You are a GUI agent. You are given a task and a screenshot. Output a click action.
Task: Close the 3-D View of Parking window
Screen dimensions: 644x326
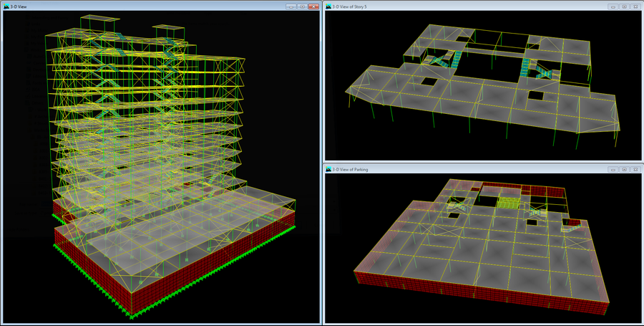coord(635,170)
